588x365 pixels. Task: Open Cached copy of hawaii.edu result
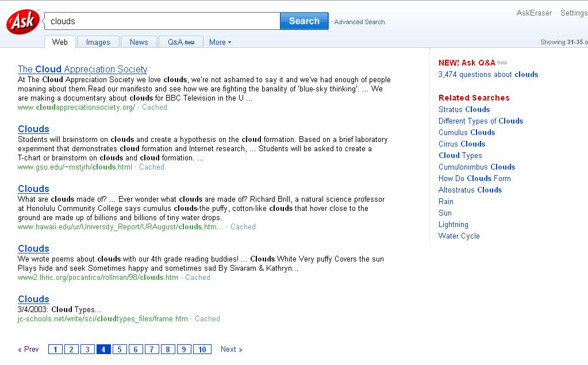243,227
